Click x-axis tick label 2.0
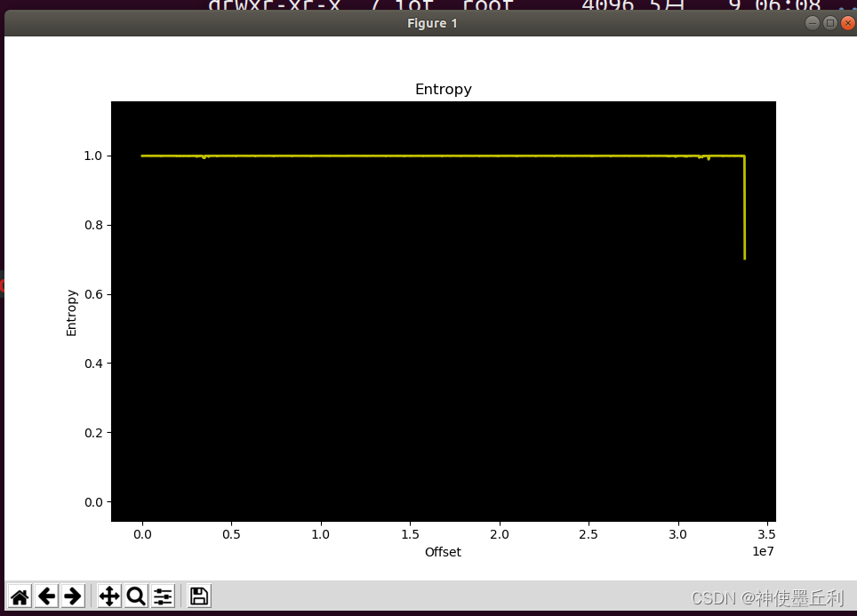This screenshot has width=857, height=616. click(499, 534)
